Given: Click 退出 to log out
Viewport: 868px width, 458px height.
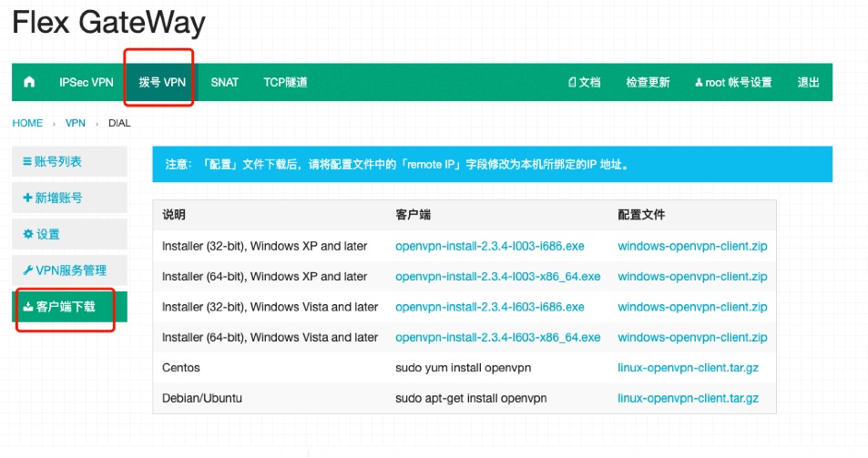Looking at the screenshot, I should [x=808, y=83].
